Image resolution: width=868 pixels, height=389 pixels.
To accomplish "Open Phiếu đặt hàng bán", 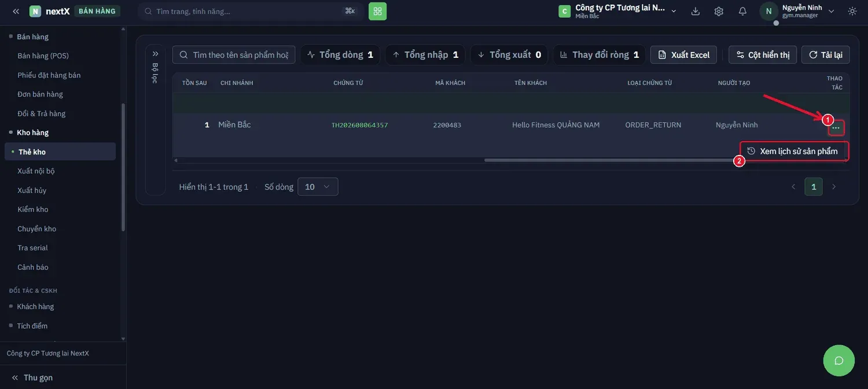I will (49, 75).
